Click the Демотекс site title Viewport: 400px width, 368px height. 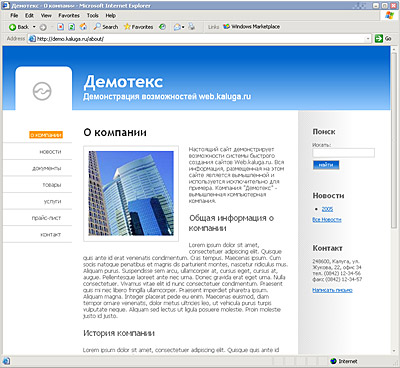click(123, 82)
